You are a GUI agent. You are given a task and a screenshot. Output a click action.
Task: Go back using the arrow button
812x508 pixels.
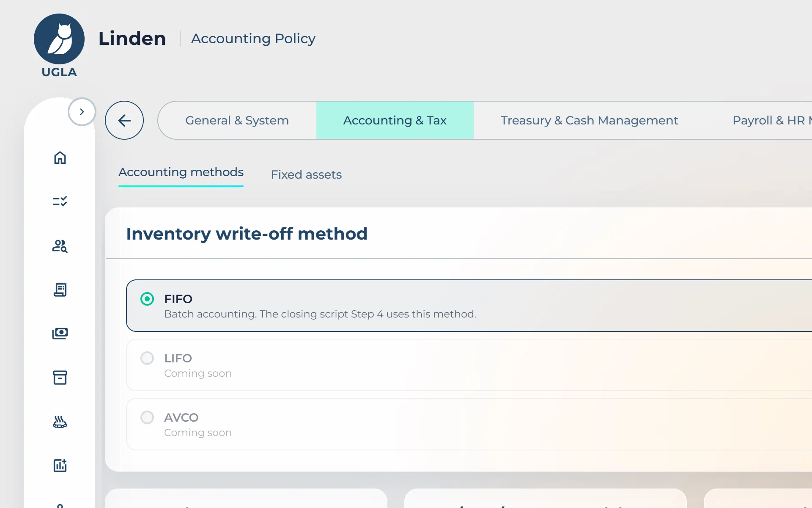[x=124, y=120]
